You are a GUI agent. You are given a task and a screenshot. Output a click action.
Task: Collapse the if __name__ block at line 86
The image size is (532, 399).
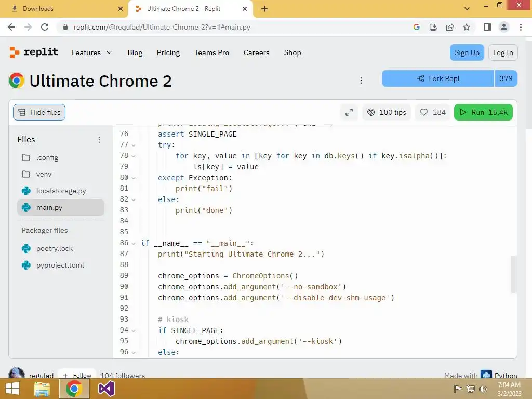(x=134, y=243)
